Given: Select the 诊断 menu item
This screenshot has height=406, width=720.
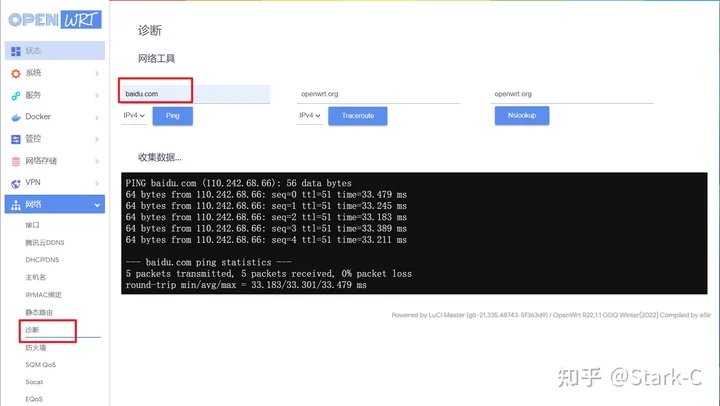Looking at the screenshot, I should coord(33,329).
